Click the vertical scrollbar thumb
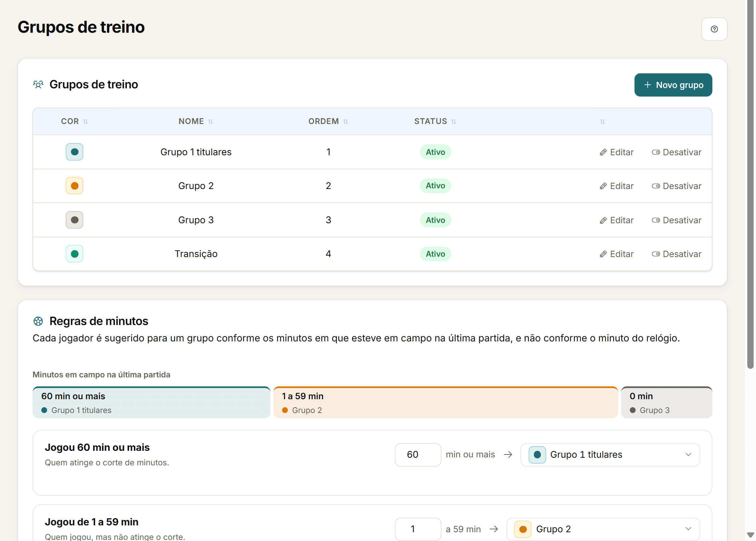 (x=750, y=184)
